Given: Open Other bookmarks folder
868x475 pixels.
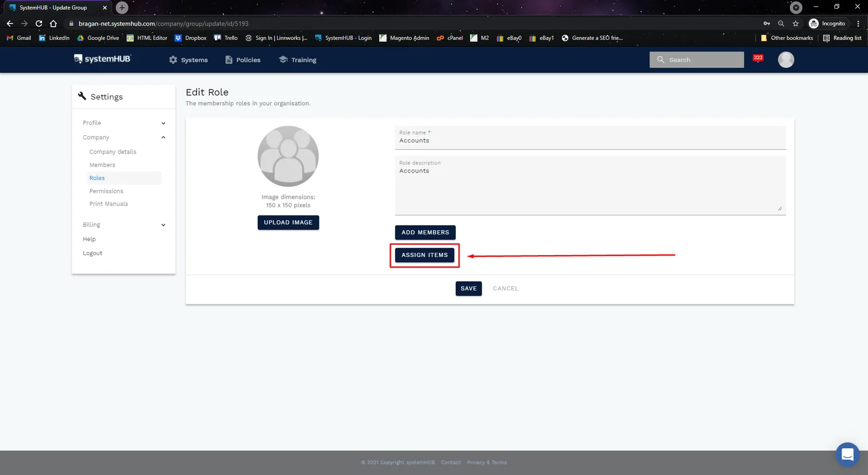Looking at the screenshot, I should [x=787, y=38].
